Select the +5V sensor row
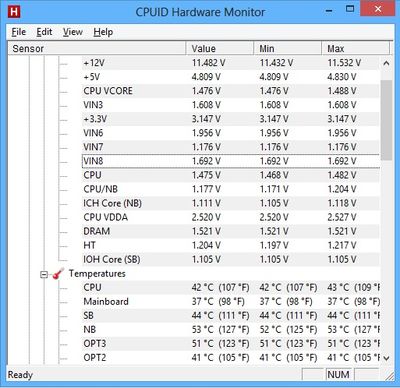Image resolution: width=400 pixels, height=388 pixels. [x=231, y=77]
